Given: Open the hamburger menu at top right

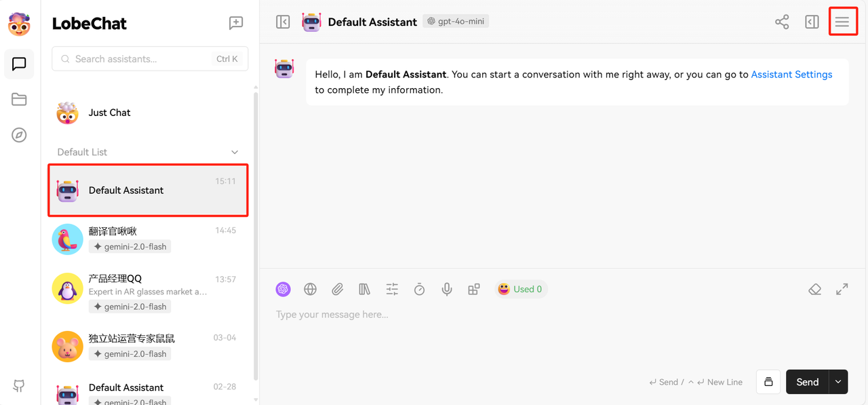Looking at the screenshot, I should click(x=842, y=22).
